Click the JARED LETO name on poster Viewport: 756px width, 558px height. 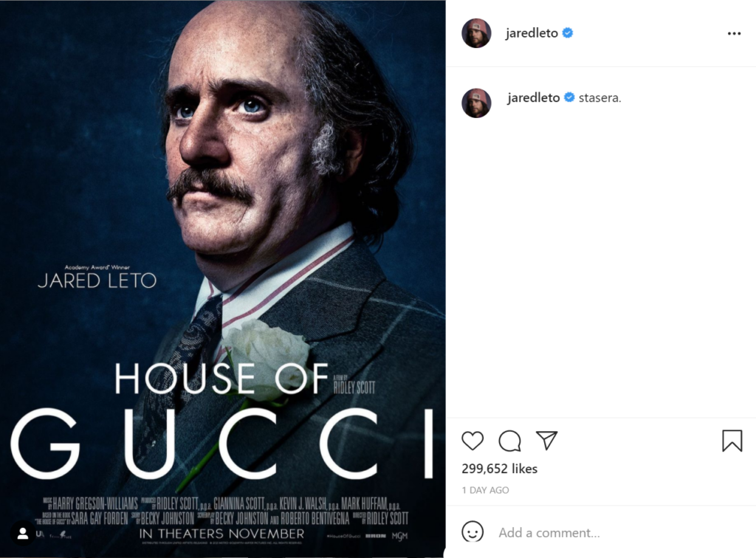coord(97,280)
